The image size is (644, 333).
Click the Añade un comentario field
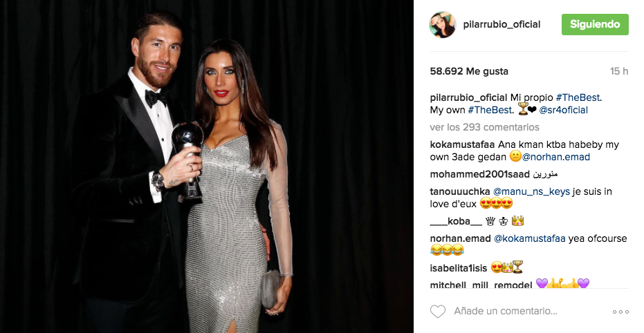[x=506, y=312]
